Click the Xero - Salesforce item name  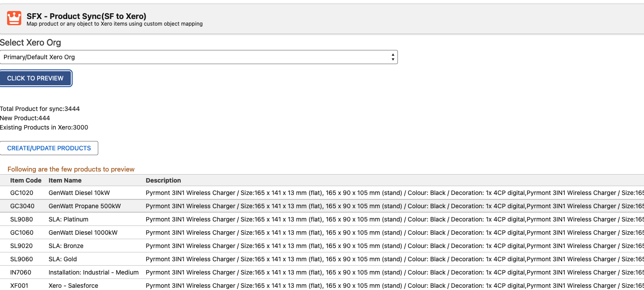[73, 286]
